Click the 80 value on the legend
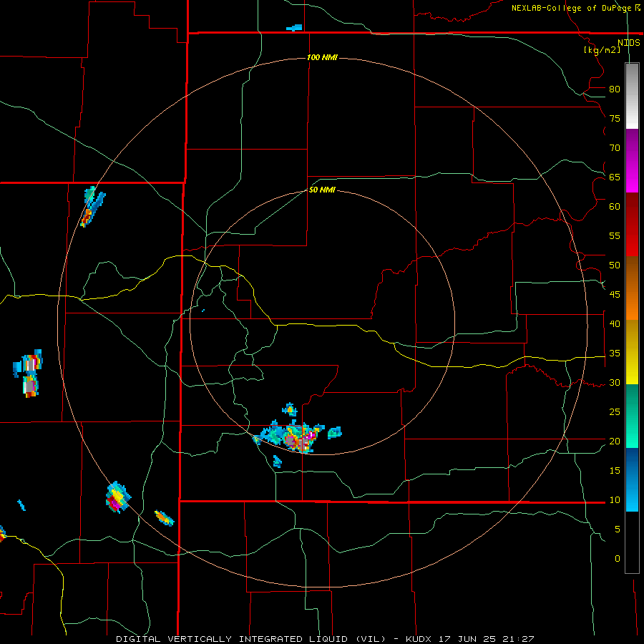Viewport: 644px width, 644px height. pyautogui.click(x=615, y=89)
